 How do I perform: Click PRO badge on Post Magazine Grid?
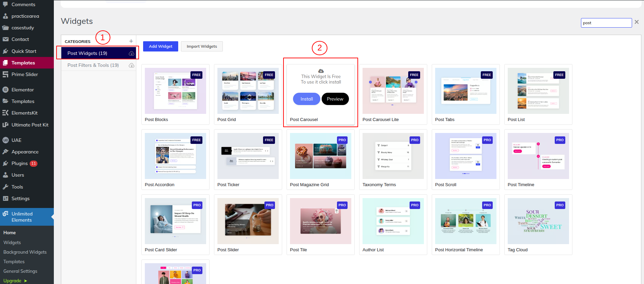click(342, 140)
